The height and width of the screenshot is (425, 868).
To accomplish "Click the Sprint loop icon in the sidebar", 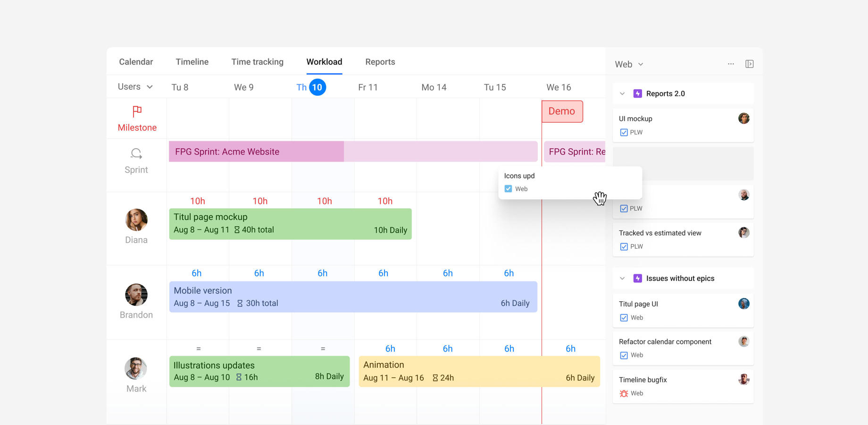I will 136,153.
